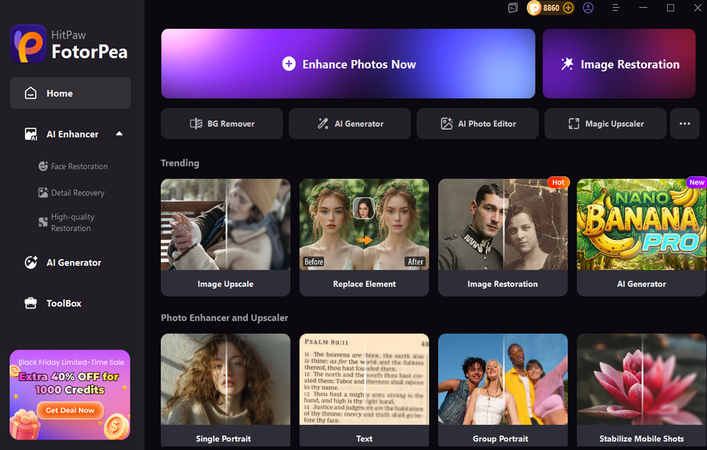This screenshot has height=450, width=707.
Task: Open the user account profile icon
Action: coord(588,8)
